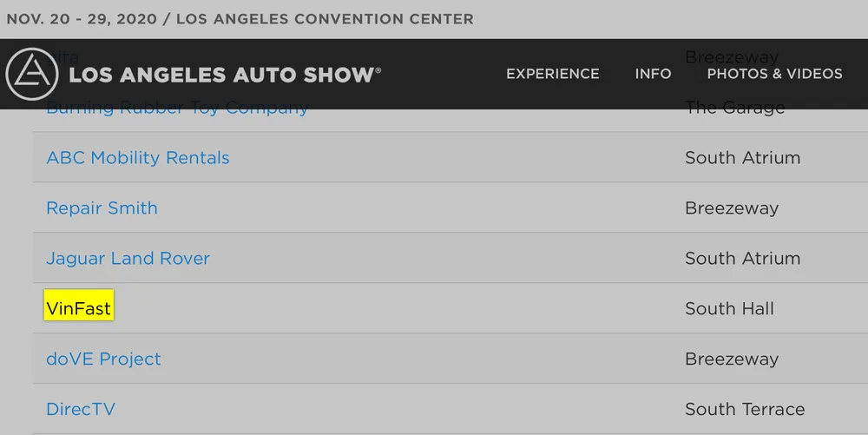Open the Photos & Videos menu
The image size is (868, 435).
pos(774,74)
